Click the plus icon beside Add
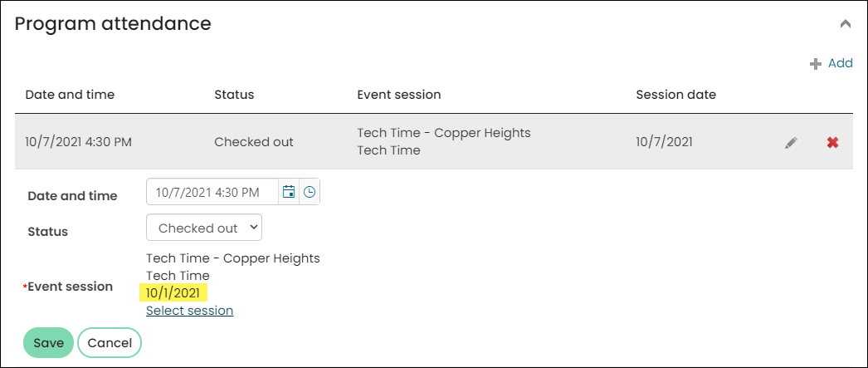The width and height of the screenshot is (868, 368). pyautogui.click(x=815, y=64)
